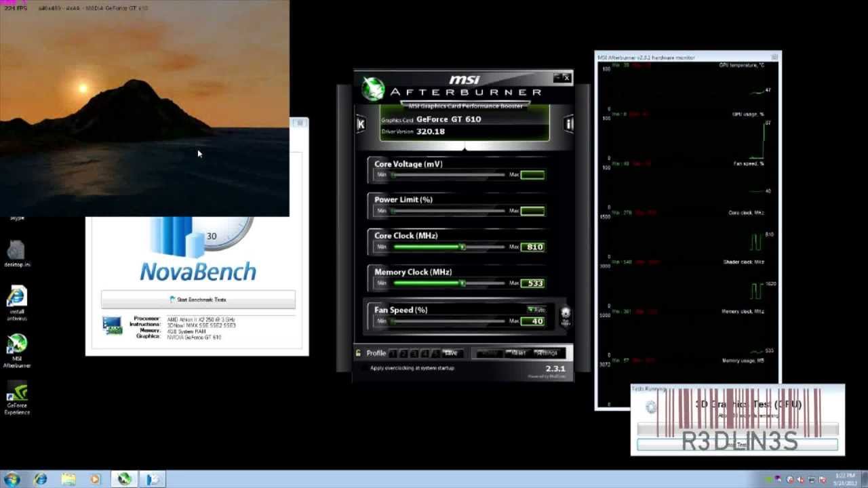Open the install antivirus desktop shortcut

pos(17,303)
